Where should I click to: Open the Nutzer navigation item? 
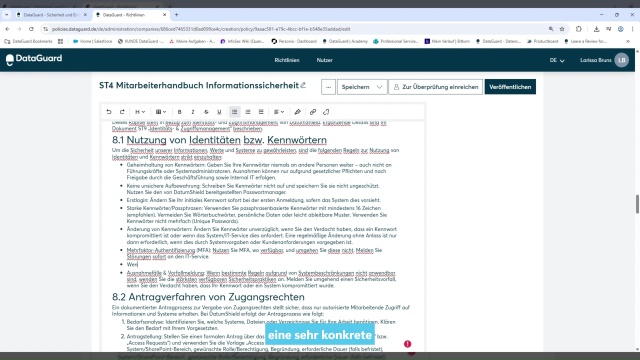pyautogui.click(x=324, y=60)
